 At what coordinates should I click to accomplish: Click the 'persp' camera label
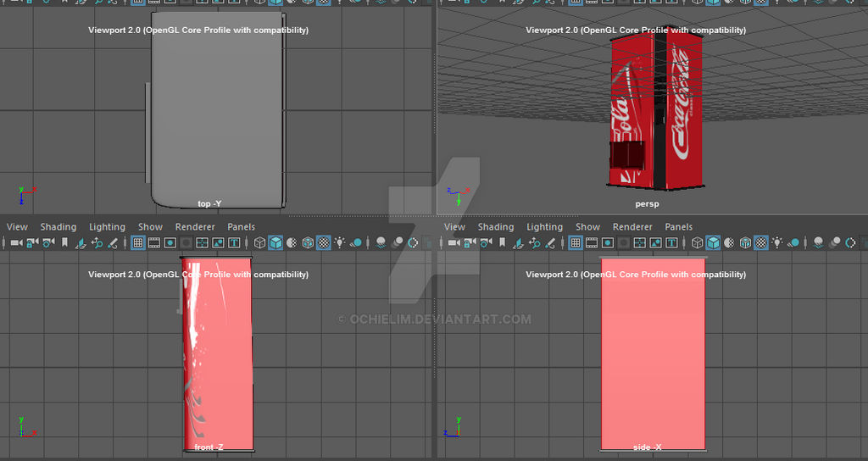coord(647,203)
